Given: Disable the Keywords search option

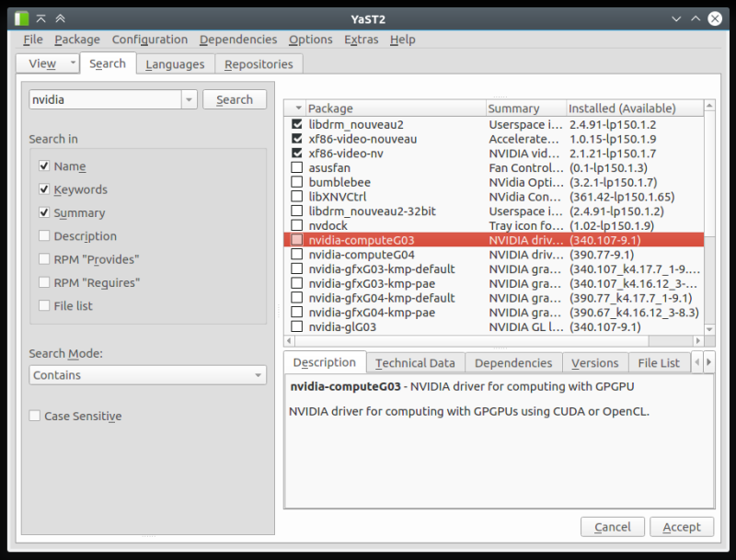Looking at the screenshot, I should (x=44, y=189).
